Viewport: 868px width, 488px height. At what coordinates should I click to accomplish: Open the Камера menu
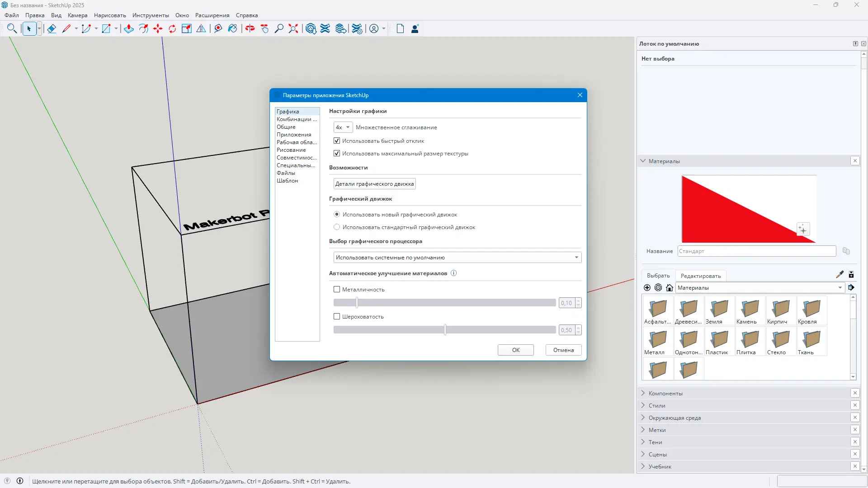(x=77, y=15)
